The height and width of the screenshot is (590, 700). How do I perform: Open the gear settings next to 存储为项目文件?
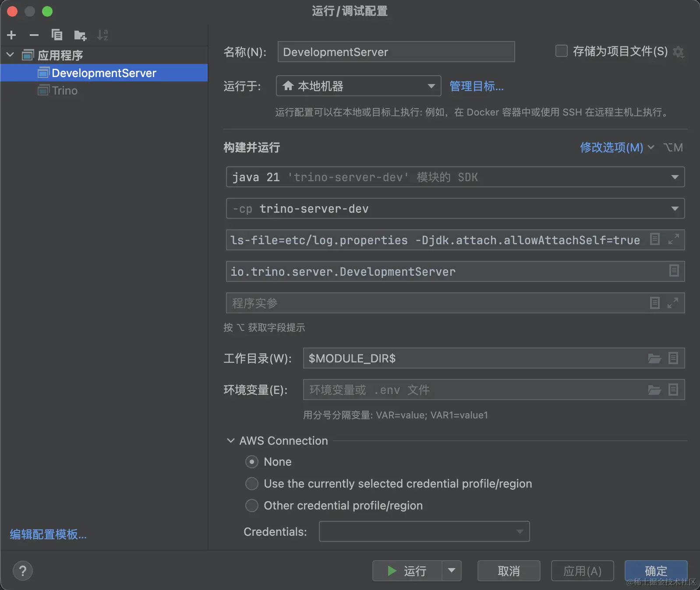coord(679,52)
